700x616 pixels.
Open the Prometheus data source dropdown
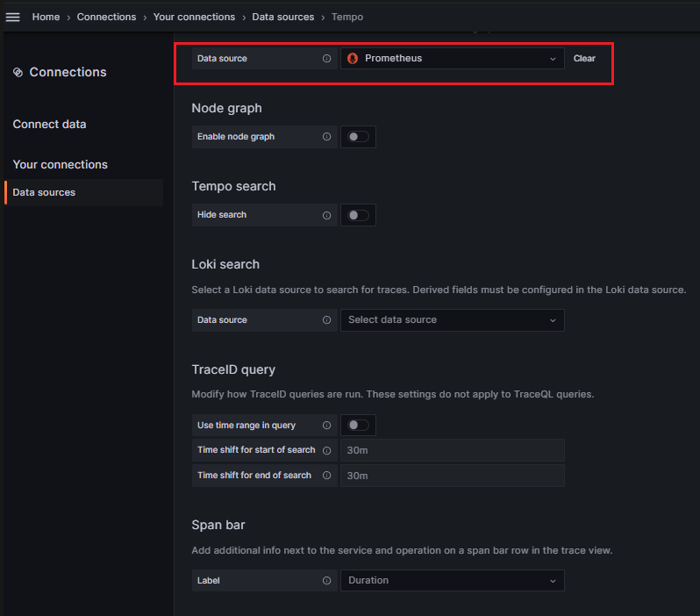452,59
